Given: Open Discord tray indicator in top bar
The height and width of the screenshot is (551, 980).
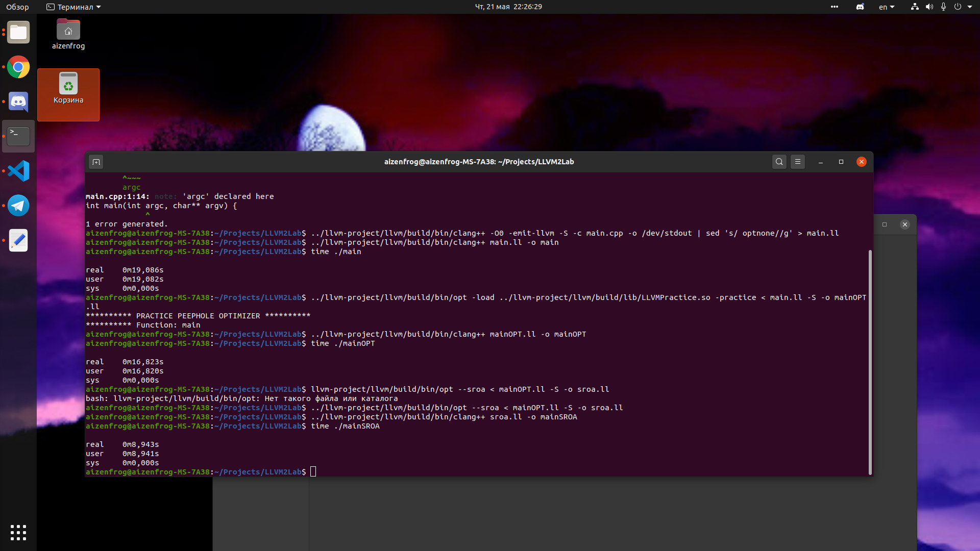Looking at the screenshot, I should (x=860, y=7).
